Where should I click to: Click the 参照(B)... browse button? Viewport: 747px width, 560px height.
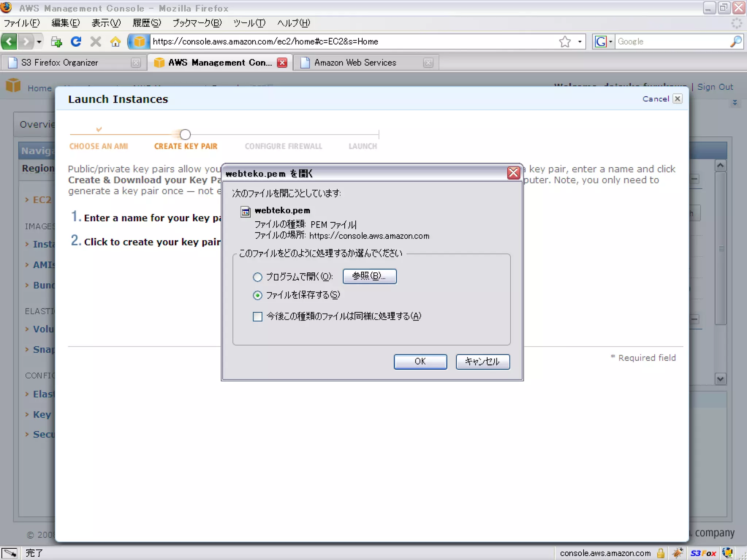point(369,276)
